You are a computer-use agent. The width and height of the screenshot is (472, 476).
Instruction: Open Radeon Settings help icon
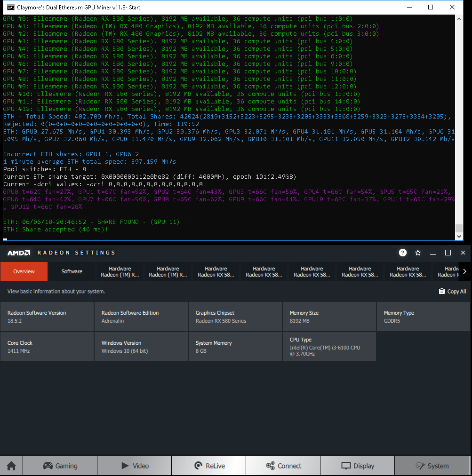402,253
